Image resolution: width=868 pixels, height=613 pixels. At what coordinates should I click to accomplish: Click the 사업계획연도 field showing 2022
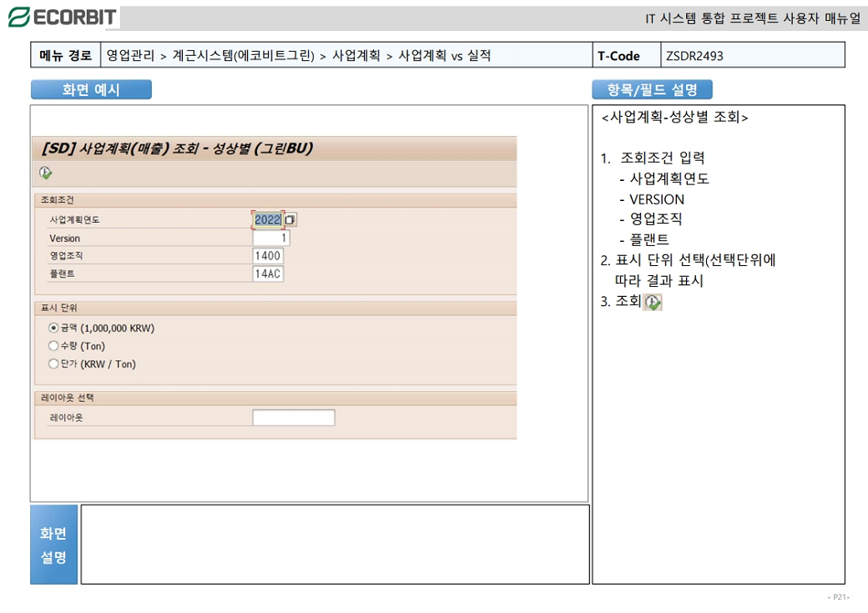268,219
